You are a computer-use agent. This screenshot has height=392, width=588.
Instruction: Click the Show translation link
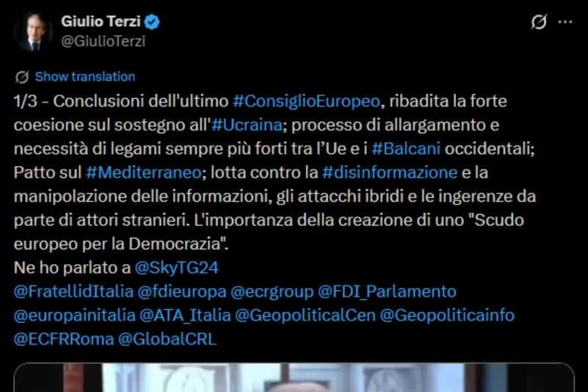pos(85,76)
